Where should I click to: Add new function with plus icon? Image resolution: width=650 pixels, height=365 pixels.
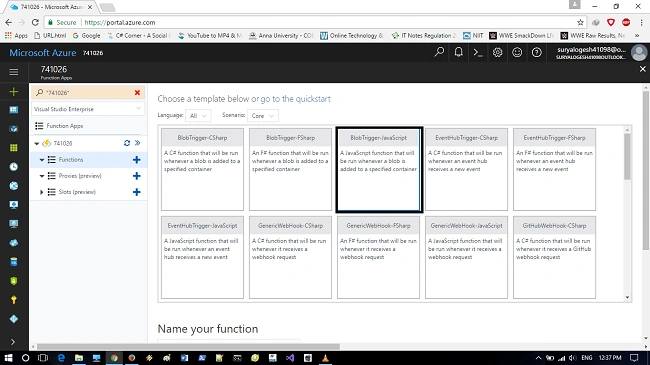(136, 160)
